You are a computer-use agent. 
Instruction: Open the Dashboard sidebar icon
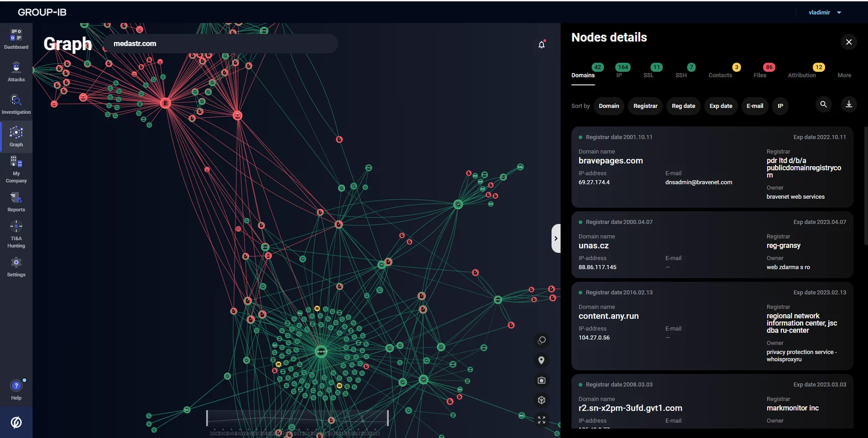coord(16,39)
